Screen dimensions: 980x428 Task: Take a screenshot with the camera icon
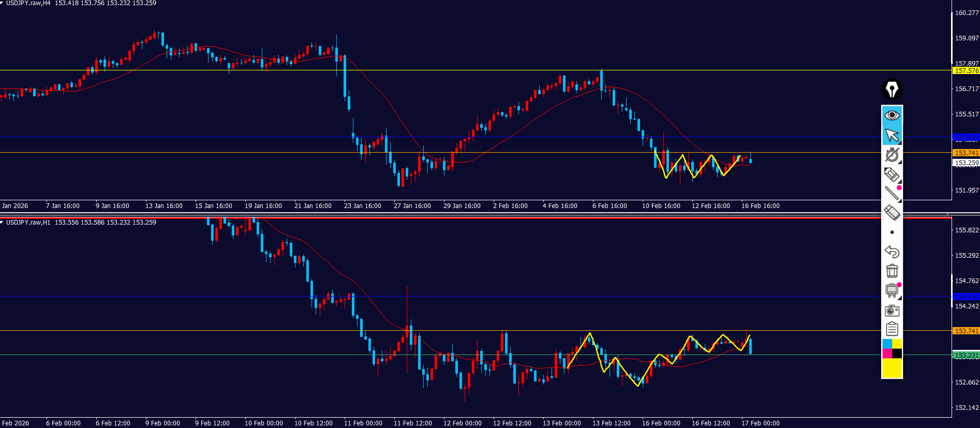point(892,310)
